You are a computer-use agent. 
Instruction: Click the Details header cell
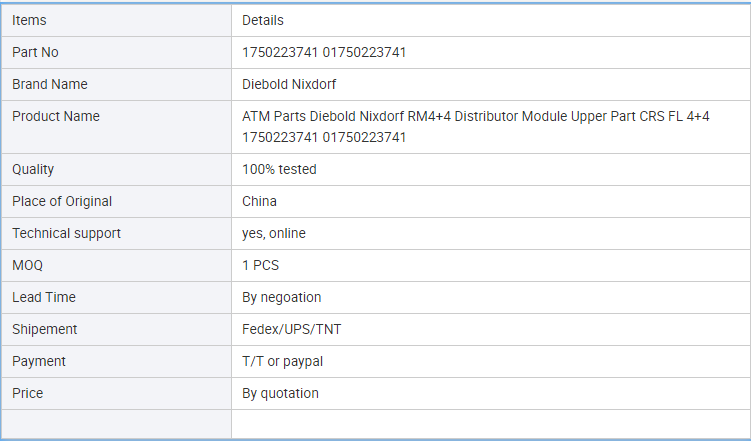pyautogui.click(x=491, y=20)
